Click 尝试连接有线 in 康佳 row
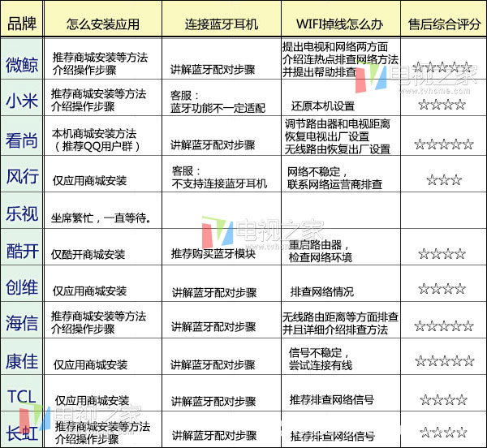 point(321,365)
